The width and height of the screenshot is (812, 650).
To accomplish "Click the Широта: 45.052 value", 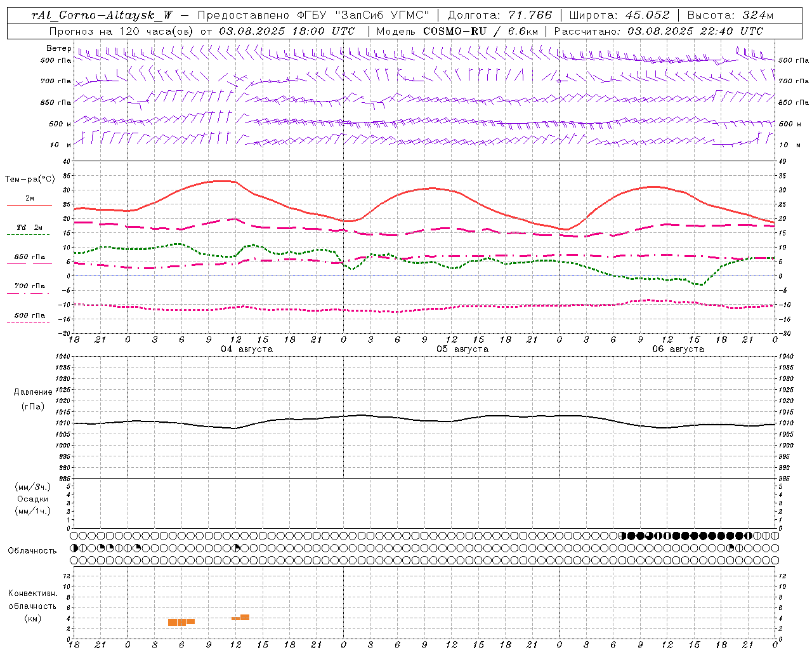I will [619, 15].
